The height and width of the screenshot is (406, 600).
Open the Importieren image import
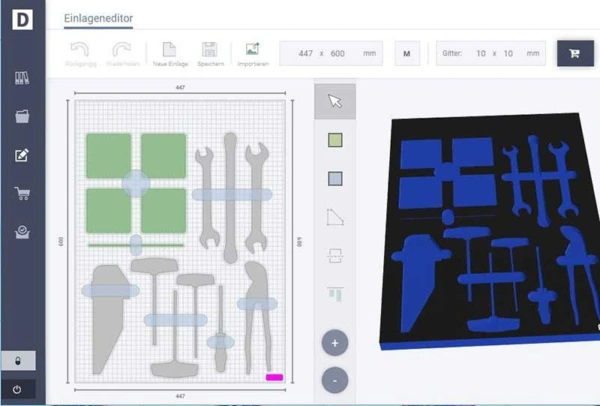click(x=253, y=54)
